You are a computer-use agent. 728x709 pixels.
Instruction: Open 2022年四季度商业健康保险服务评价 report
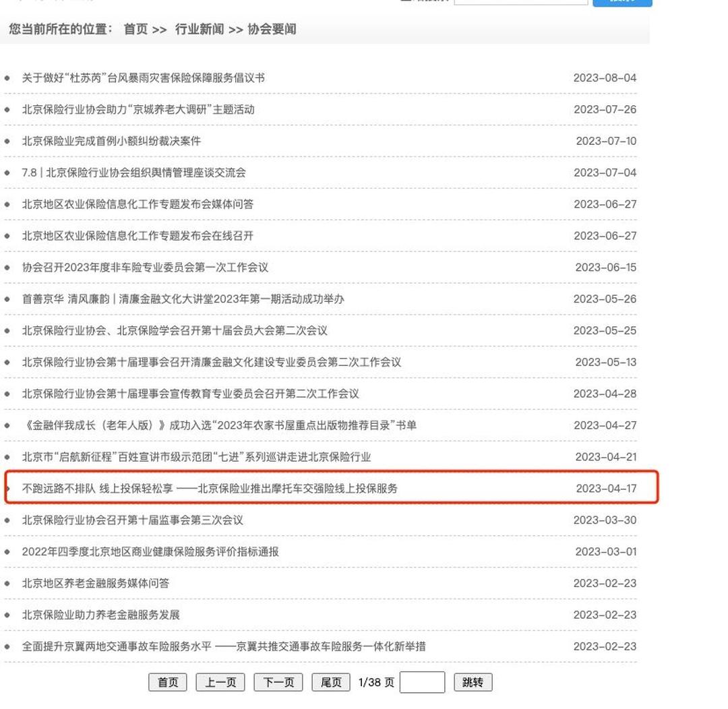150,552
